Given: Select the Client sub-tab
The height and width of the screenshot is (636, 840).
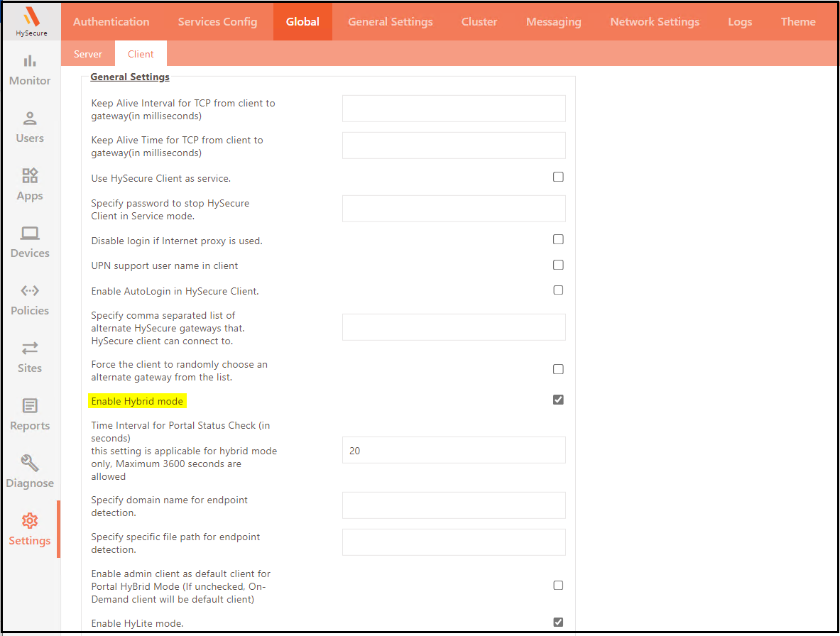Looking at the screenshot, I should pyautogui.click(x=141, y=54).
